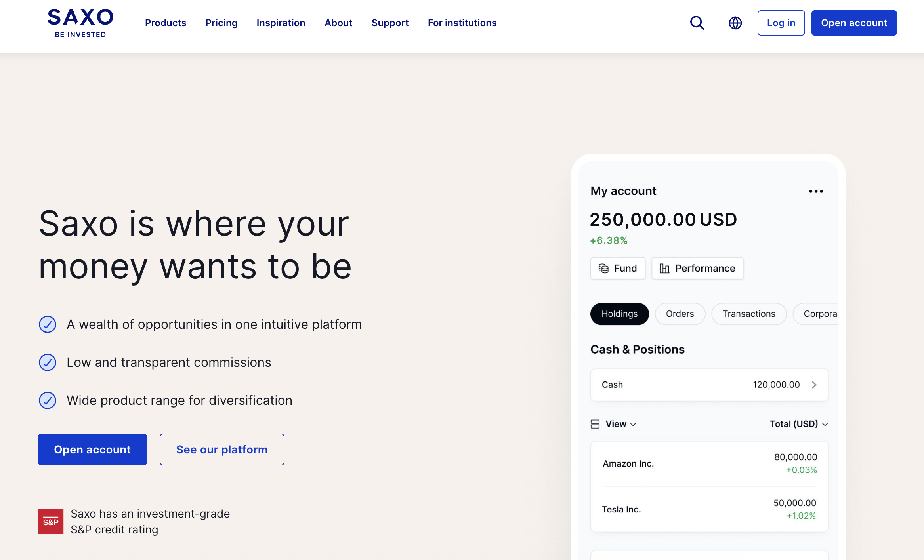Click the Log in button
Viewport: 924px width, 560px height.
(x=781, y=23)
